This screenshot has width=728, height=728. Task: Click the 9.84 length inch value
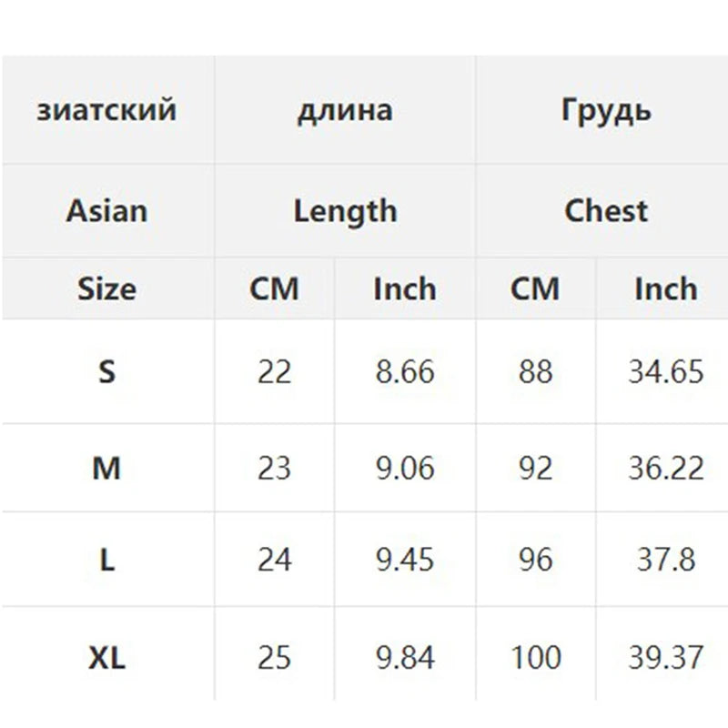click(405, 655)
